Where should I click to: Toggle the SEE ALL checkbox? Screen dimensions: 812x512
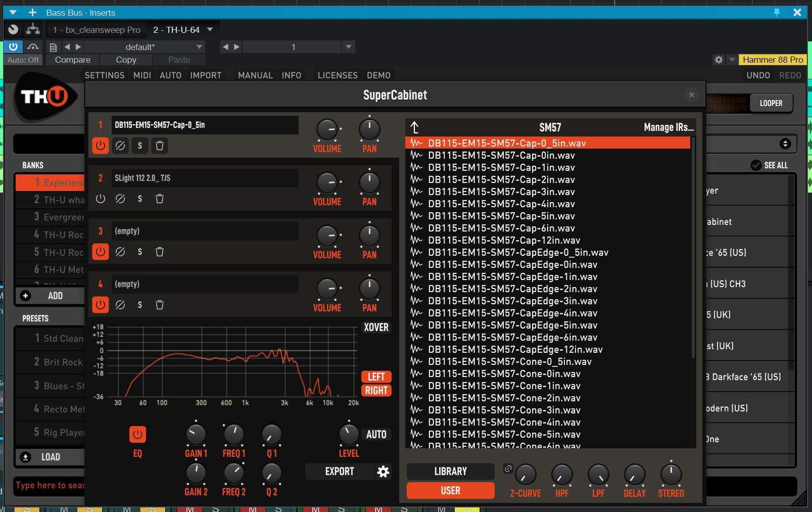756,165
